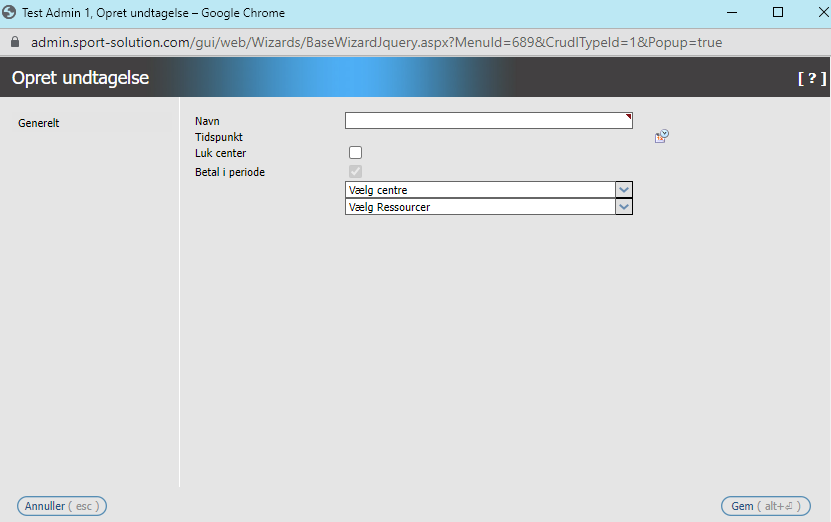Open the Vælg centre combo box
Viewport: 831px width, 522px height.
coord(479,190)
